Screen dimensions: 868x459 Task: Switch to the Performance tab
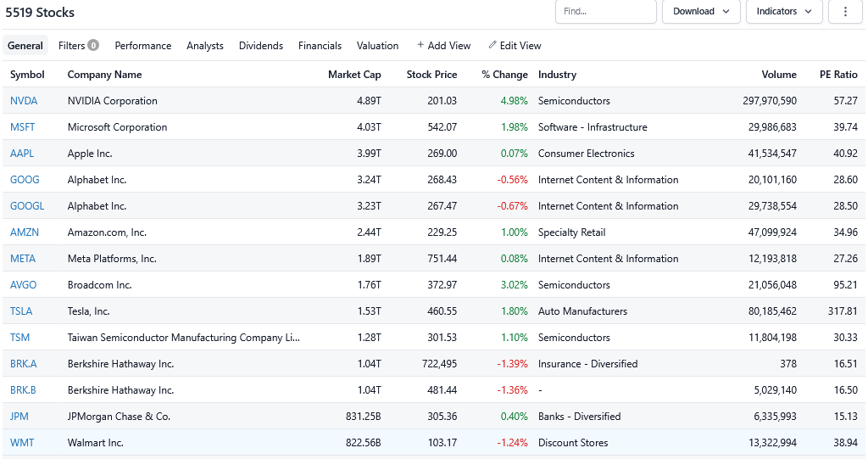pos(143,46)
